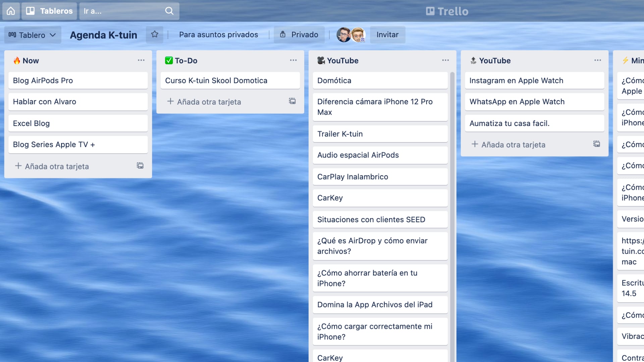Rename the board title Agenda K-tuin
The width and height of the screenshot is (644, 362).
pos(103,35)
